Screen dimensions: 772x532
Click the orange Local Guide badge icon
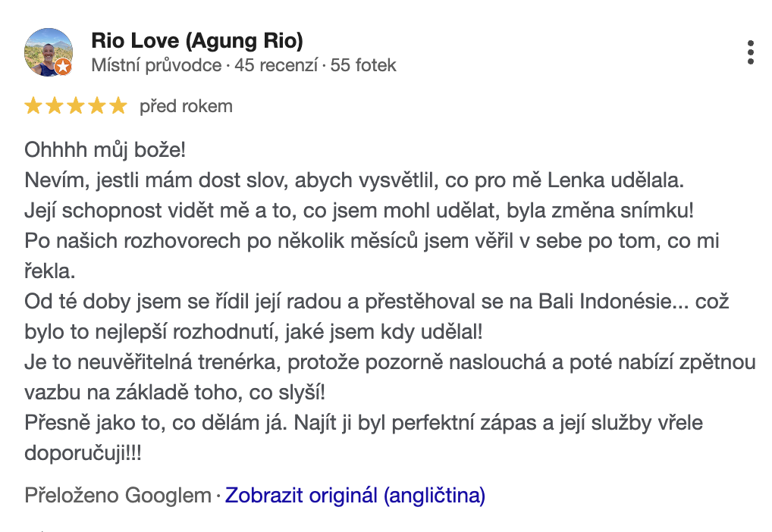pyautogui.click(x=64, y=67)
